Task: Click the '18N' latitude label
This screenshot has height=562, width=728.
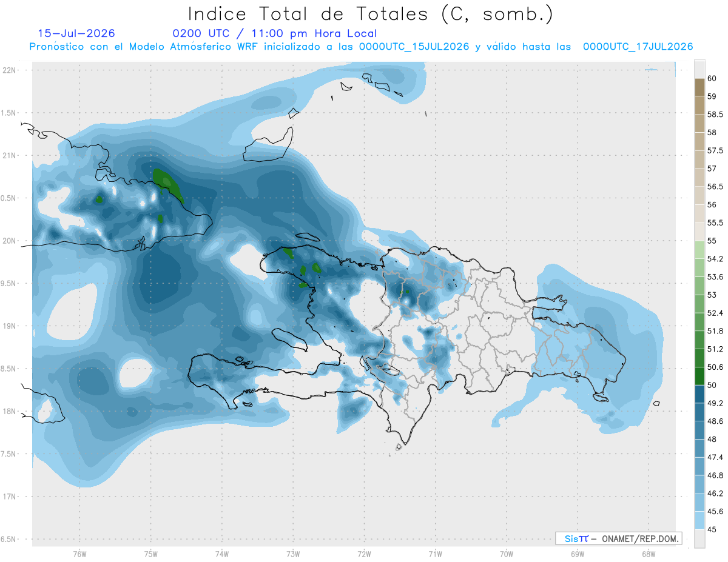Action: [8, 411]
